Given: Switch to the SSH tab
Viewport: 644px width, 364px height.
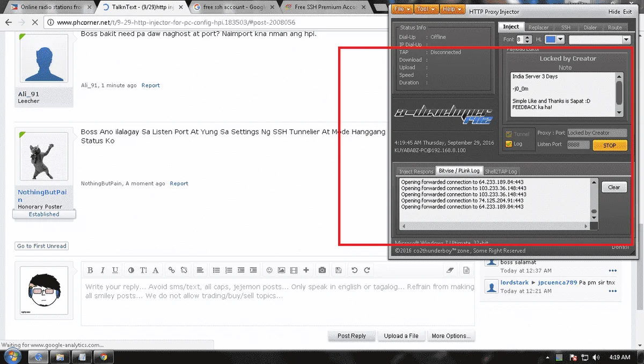Looking at the screenshot, I should point(566,27).
